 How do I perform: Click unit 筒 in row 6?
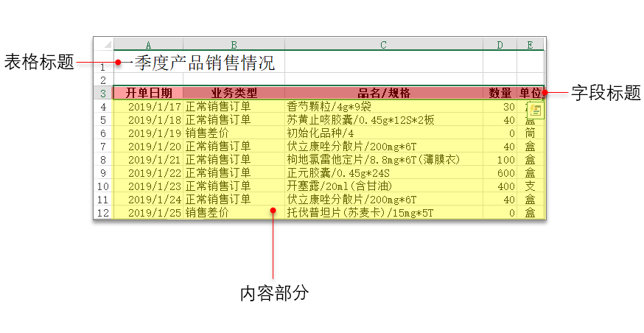click(x=531, y=133)
